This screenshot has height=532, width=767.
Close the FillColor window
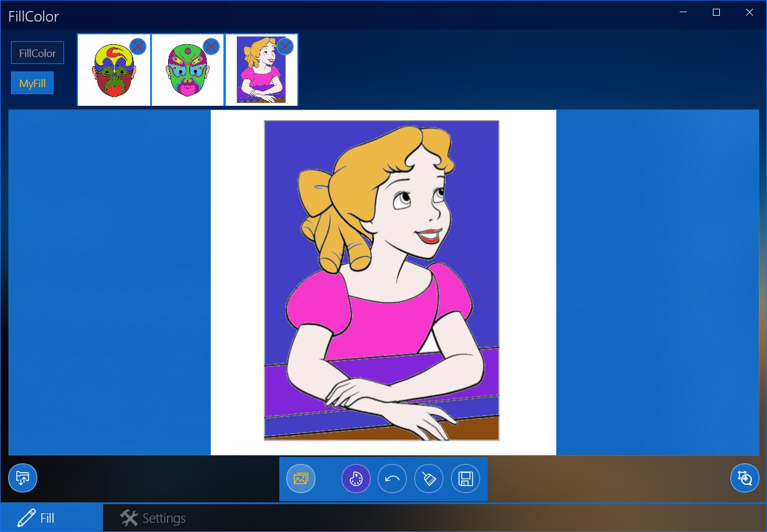click(750, 12)
